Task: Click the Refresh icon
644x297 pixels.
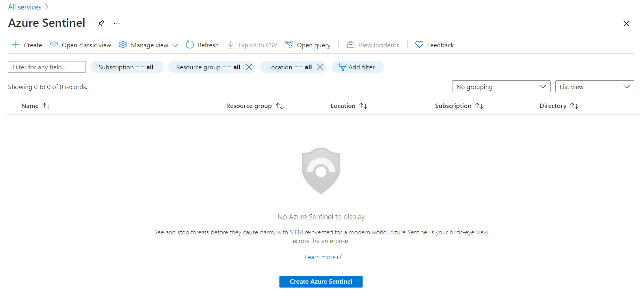Action: 190,45
